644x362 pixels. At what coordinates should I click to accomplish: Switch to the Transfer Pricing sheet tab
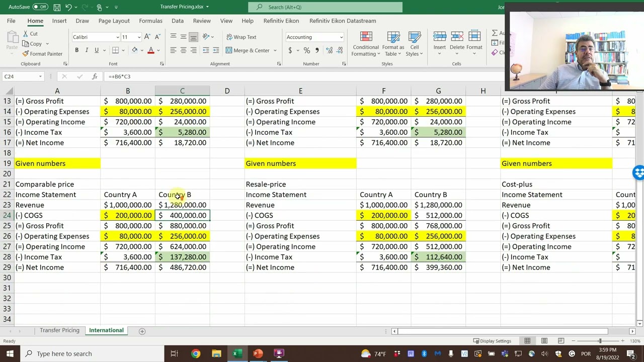coord(59,330)
